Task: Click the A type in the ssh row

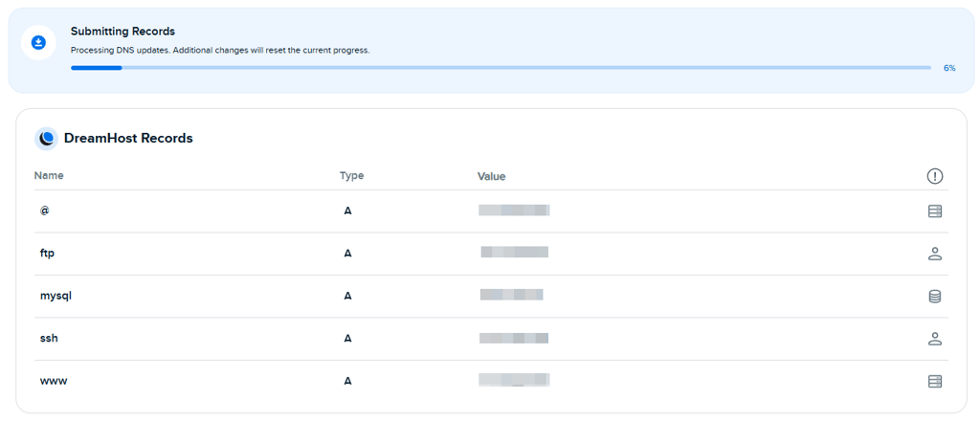Action: (347, 339)
